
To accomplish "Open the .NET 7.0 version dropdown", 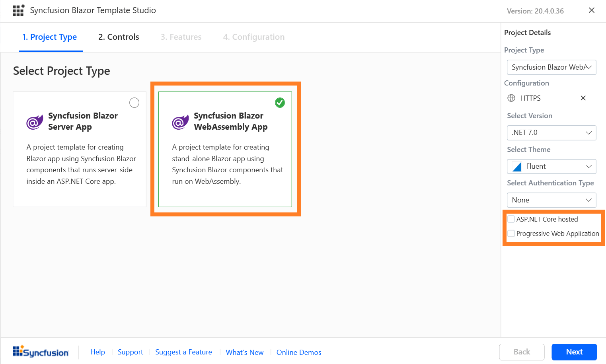I will (x=551, y=133).
